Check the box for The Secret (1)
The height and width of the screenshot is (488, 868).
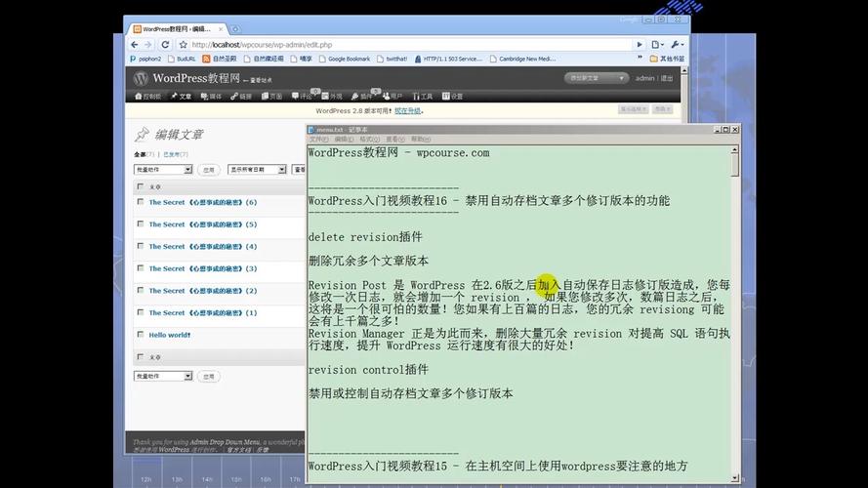140,312
